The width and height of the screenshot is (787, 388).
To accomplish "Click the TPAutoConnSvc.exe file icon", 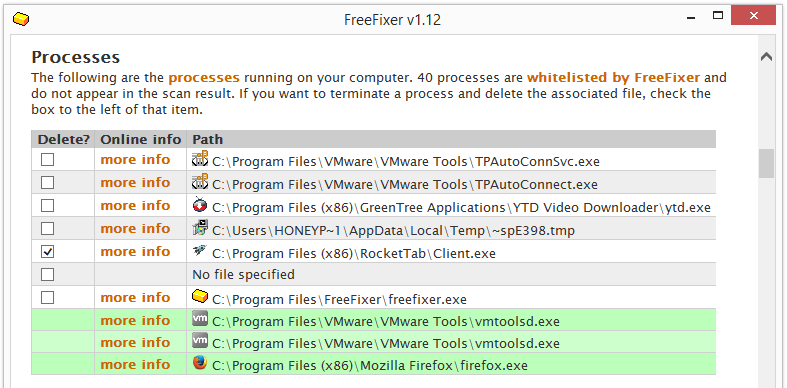I will [x=200, y=159].
